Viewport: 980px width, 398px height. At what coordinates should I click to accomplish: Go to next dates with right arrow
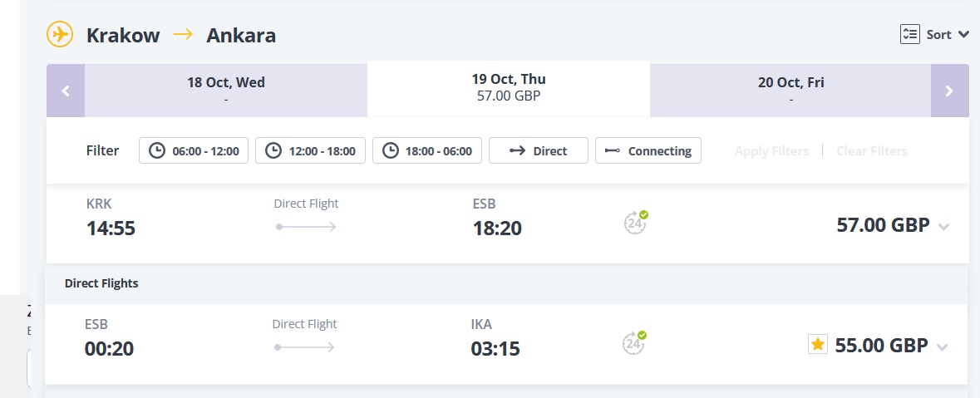pyautogui.click(x=949, y=91)
